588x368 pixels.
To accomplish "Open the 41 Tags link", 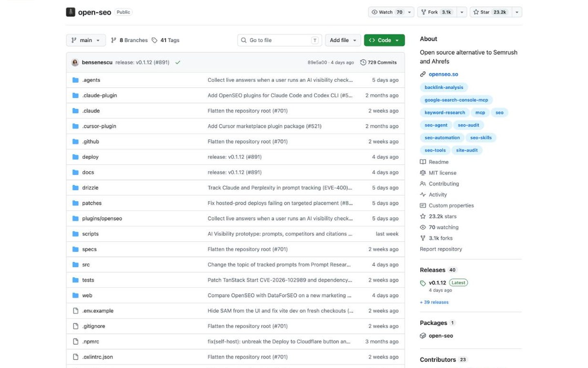I will [166, 40].
